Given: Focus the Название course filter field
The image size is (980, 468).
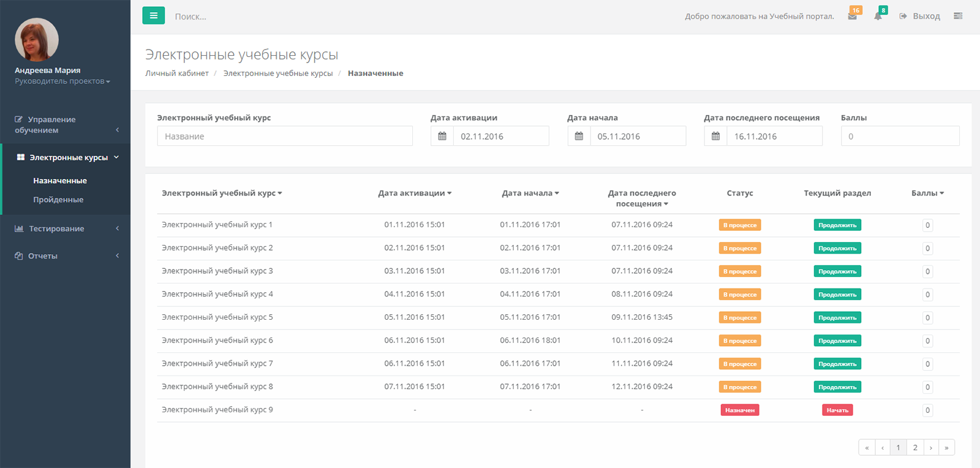Looking at the screenshot, I should pyautogui.click(x=285, y=136).
